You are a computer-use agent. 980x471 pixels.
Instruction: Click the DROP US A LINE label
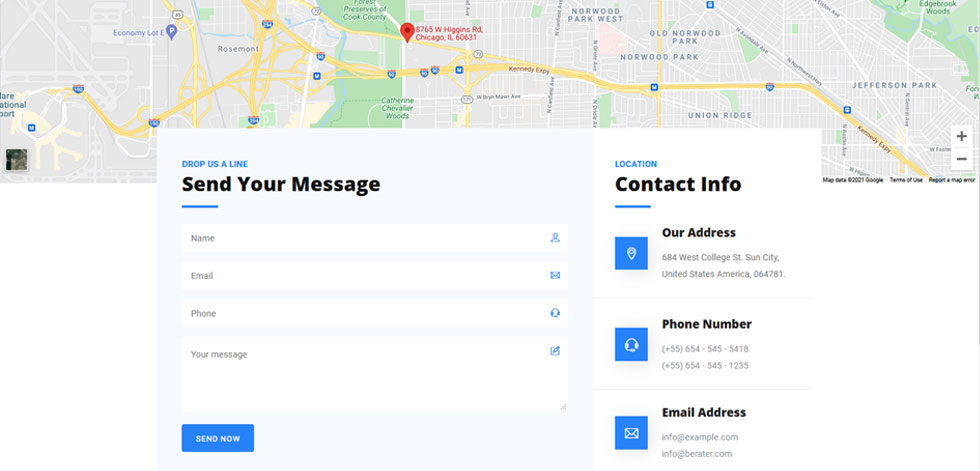click(x=215, y=164)
